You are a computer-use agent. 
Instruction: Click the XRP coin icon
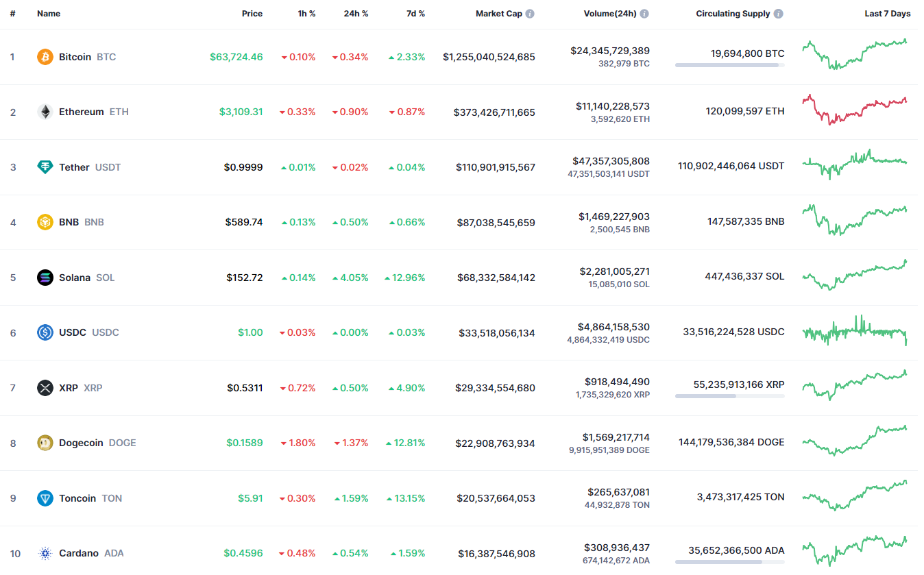[x=45, y=388]
